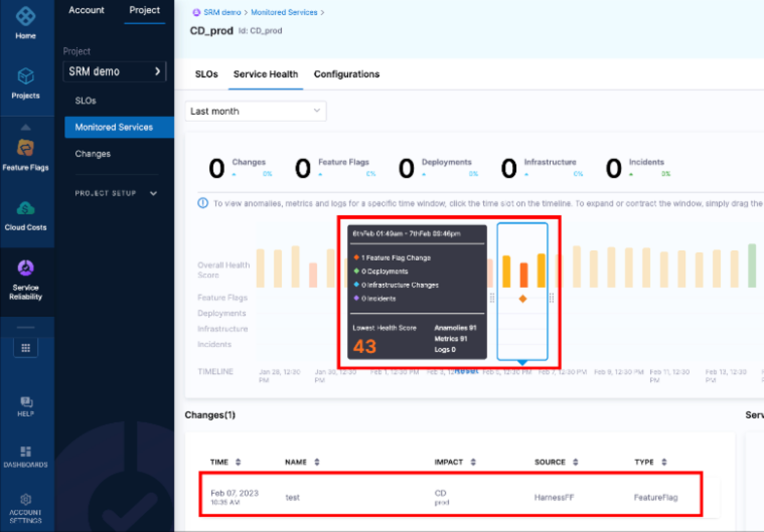
Task: Collapse the module list with up arrow
Action: 26,127
